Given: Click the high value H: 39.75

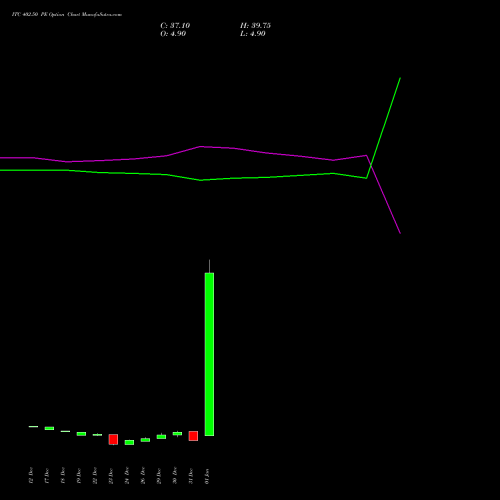Looking at the screenshot, I should [255, 26].
